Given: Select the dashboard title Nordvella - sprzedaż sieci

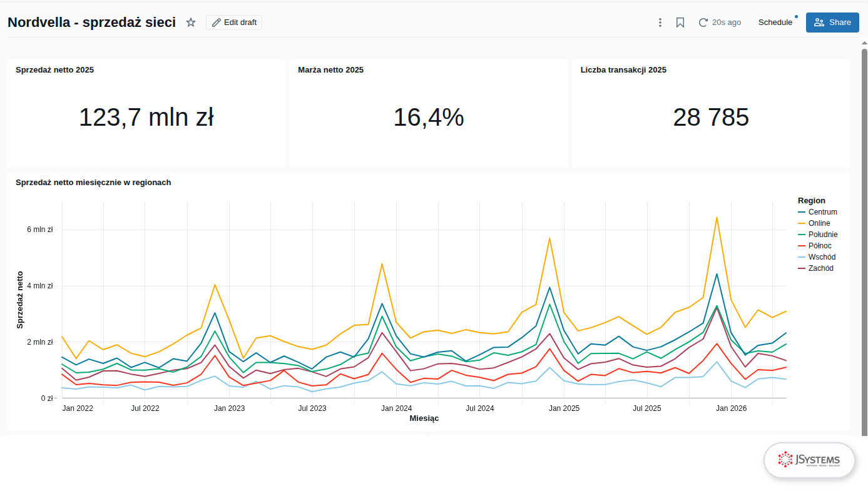Looking at the screenshot, I should pos(91,23).
